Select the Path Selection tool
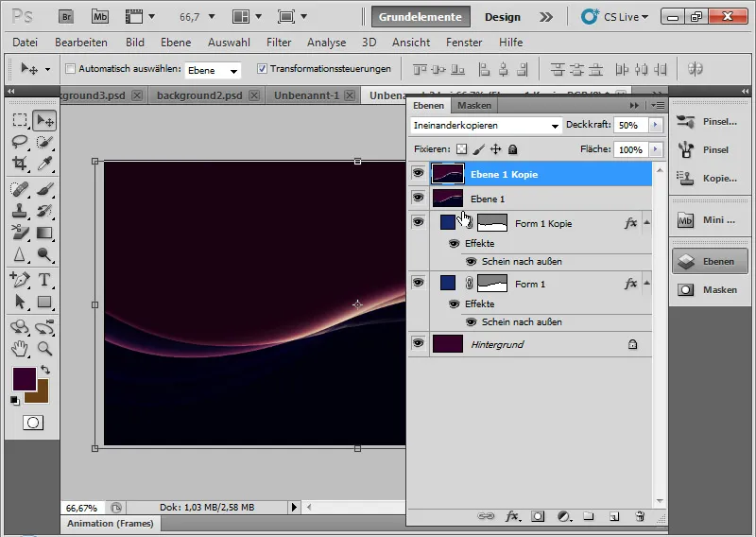This screenshot has width=756, height=537. tap(20, 302)
